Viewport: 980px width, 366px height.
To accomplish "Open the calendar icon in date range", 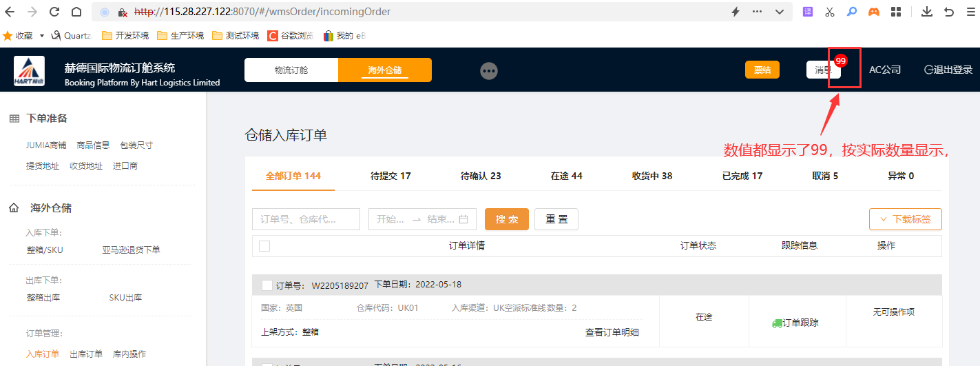I will [x=463, y=219].
